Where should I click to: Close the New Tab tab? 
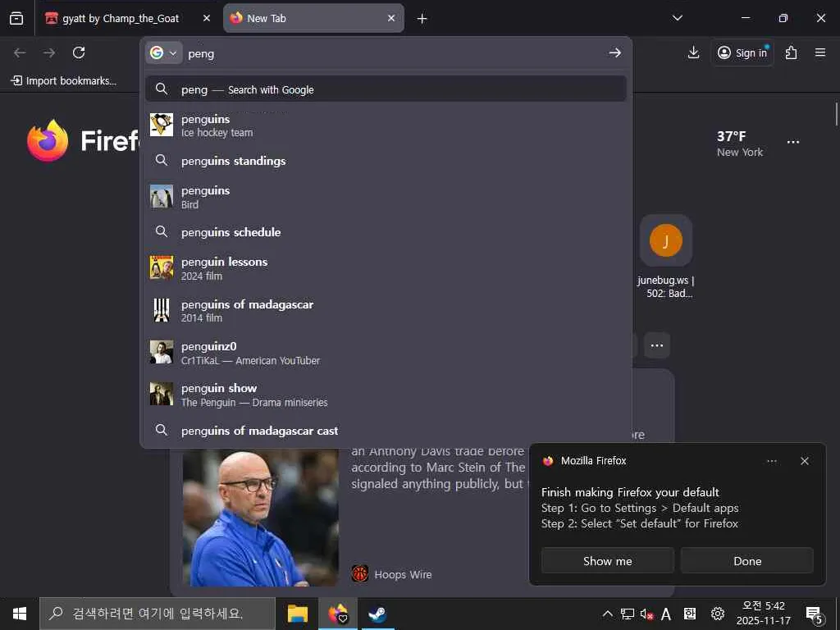pyautogui.click(x=391, y=18)
